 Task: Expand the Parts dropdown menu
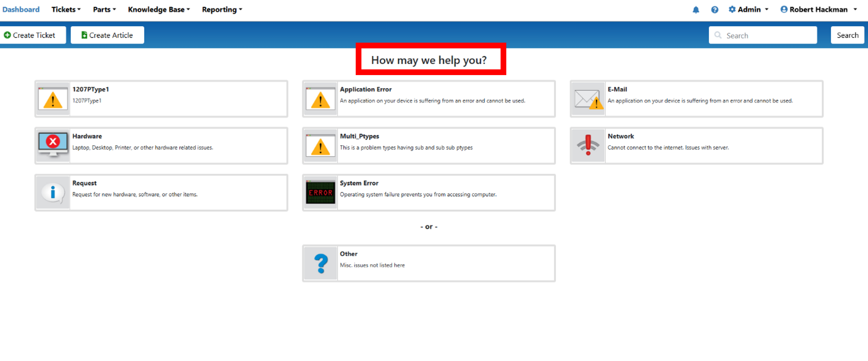pos(104,9)
